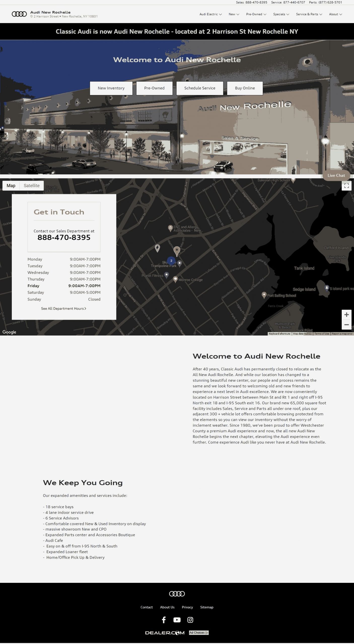Viewport: 354px width, 644px height.
Task: Click the New Inventory button
Action: [x=111, y=88]
